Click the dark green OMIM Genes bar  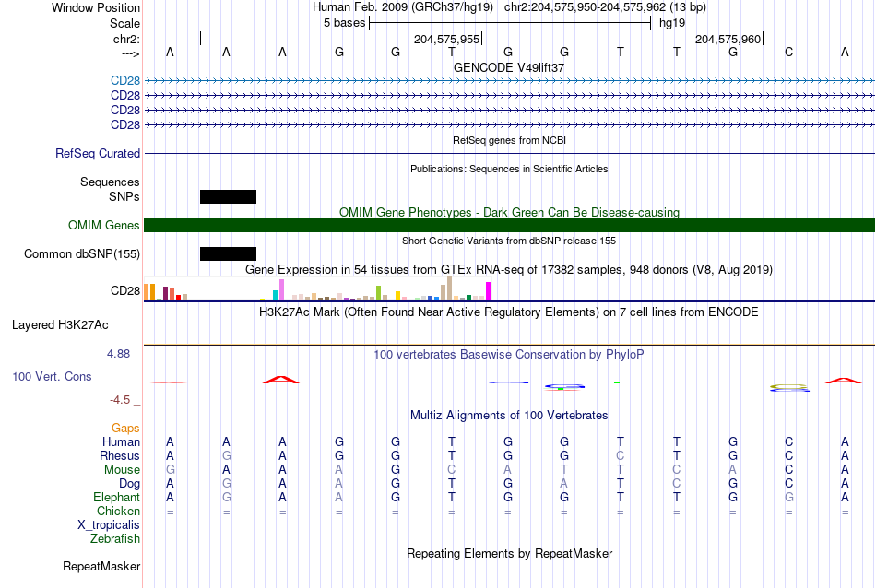coord(509,225)
